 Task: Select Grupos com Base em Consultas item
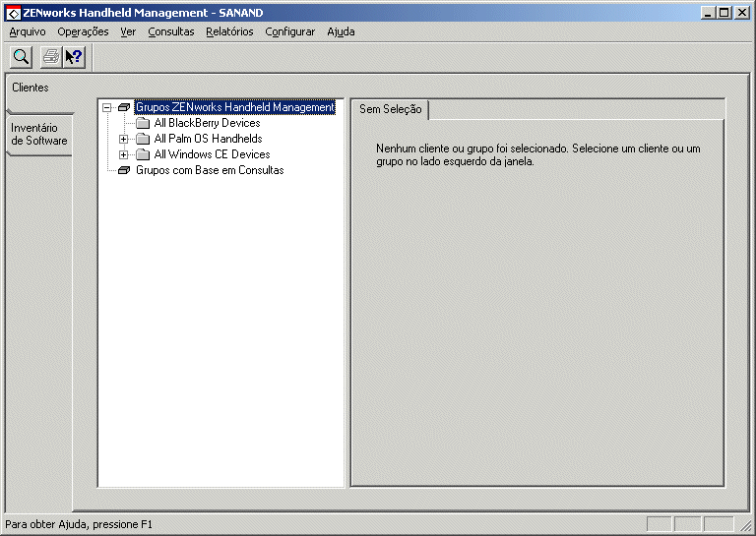(x=210, y=170)
